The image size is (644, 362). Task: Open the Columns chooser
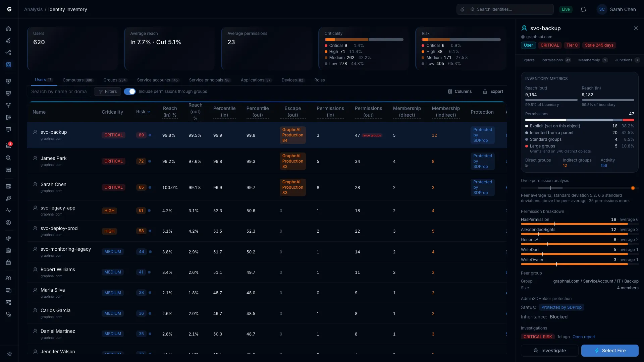click(x=460, y=92)
